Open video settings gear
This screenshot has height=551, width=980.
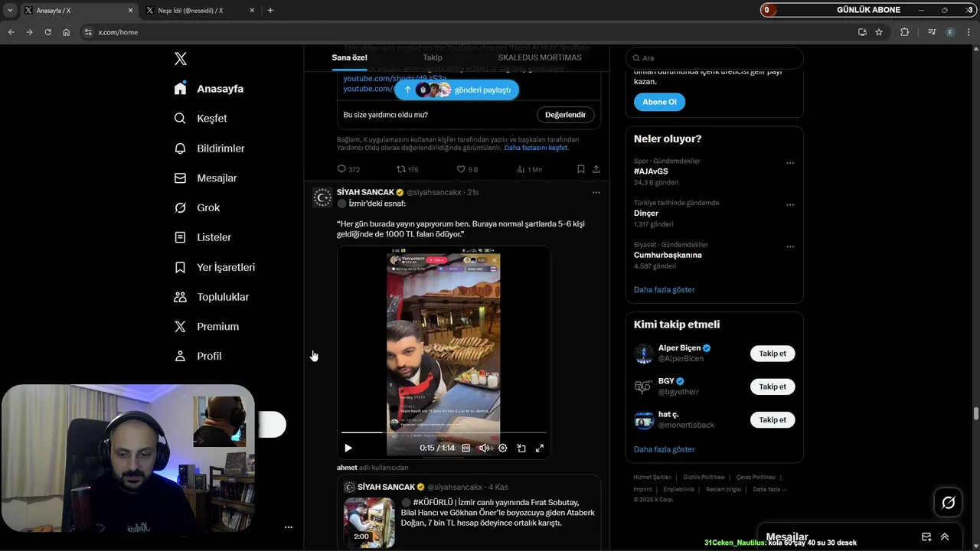(x=503, y=448)
